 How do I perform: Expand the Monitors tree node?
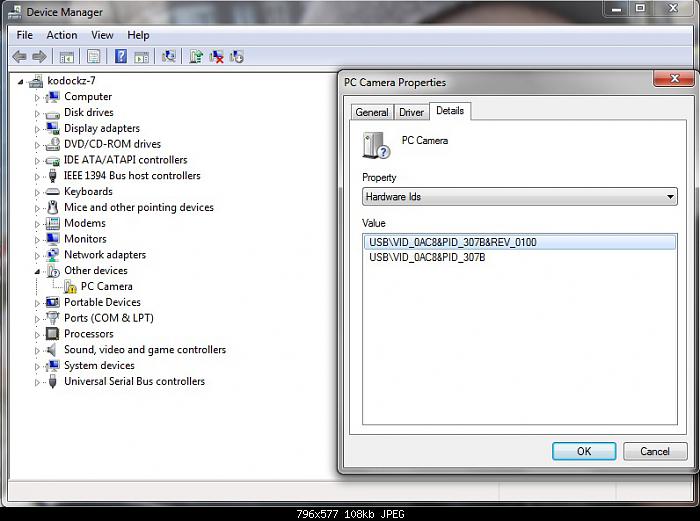click(x=37, y=240)
